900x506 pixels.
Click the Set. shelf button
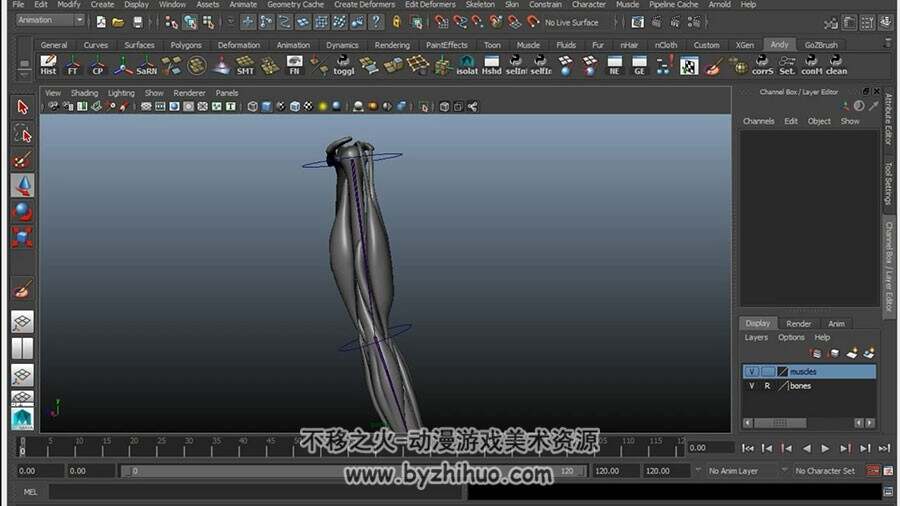pyautogui.click(x=787, y=65)
